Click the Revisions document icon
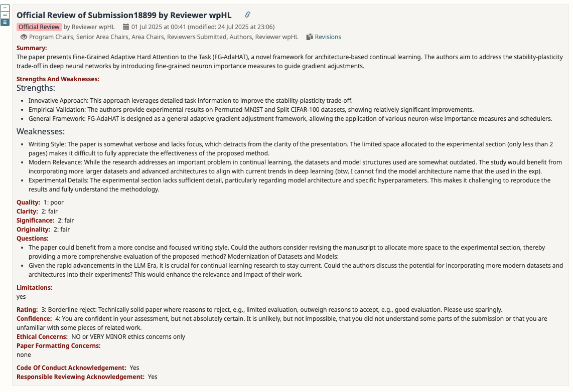The width and height of the screenshot is (573, 392). click(x=310, y=37)
